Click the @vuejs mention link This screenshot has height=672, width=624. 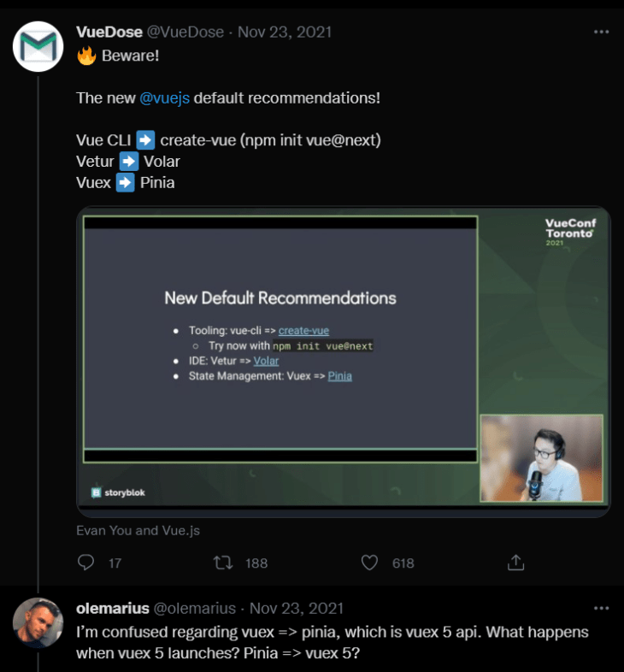pyautogui.click(x=164, y=97)
